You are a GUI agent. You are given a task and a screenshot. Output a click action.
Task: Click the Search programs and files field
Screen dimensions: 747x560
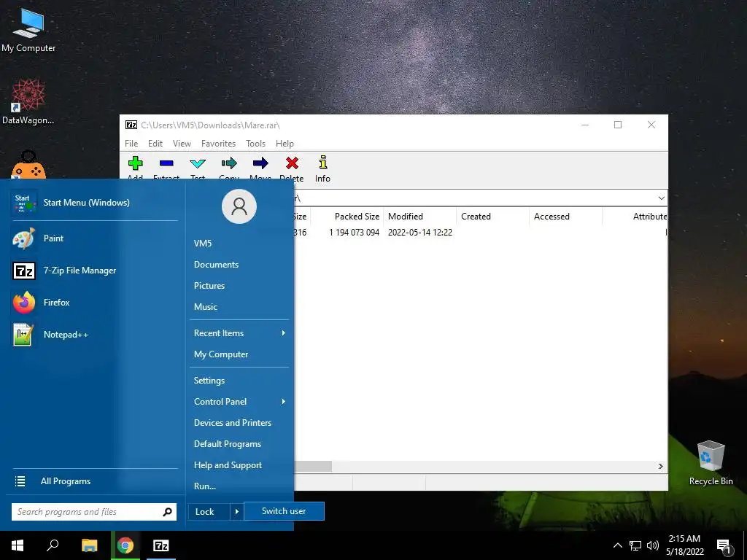86,512
